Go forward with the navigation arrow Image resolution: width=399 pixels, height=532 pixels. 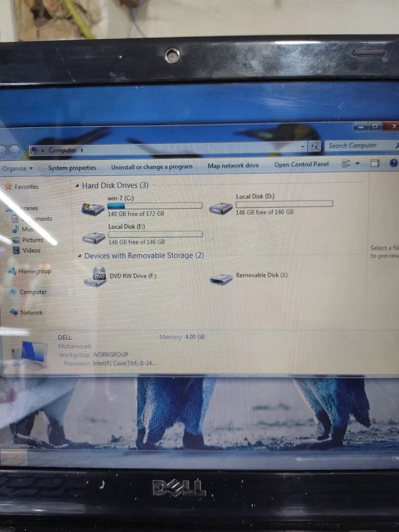click(x=14, y=151)
